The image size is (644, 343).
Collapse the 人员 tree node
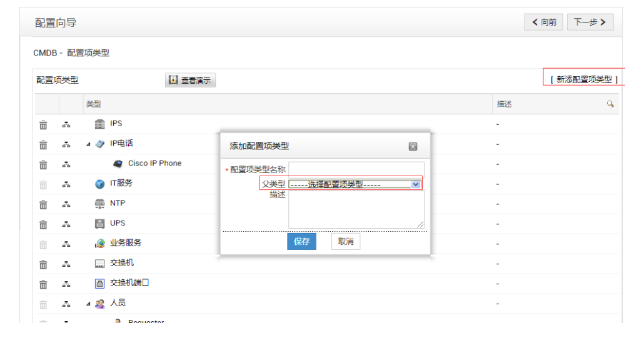click(x=89, y=304)
